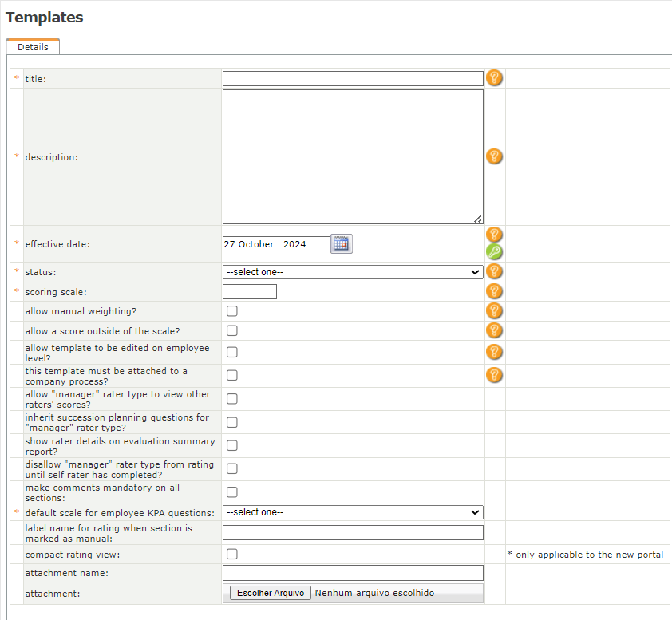This screenshot has width=672, height=620.
Task: Toggle make comments mandatory on all sections
Action: click(x=232, y=492)
